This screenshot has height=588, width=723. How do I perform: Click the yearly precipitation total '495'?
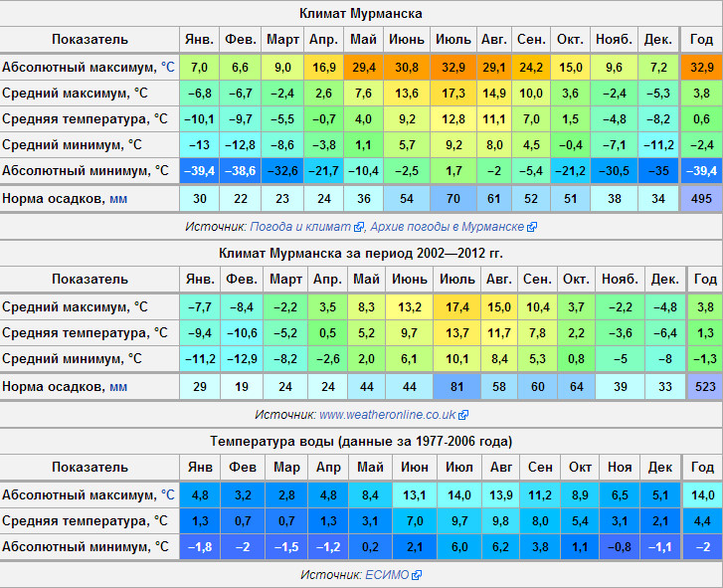[x=701, y=199]
